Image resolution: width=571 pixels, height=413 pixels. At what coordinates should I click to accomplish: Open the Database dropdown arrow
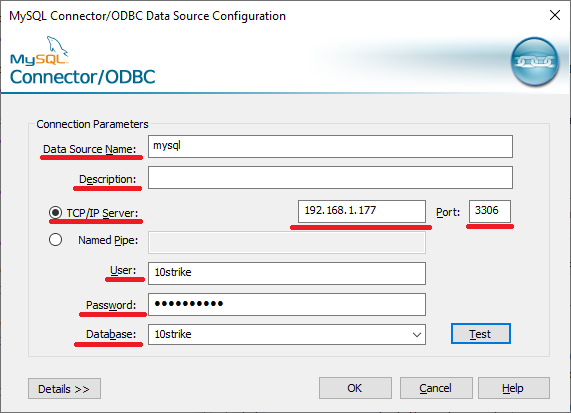pos(417,335)
